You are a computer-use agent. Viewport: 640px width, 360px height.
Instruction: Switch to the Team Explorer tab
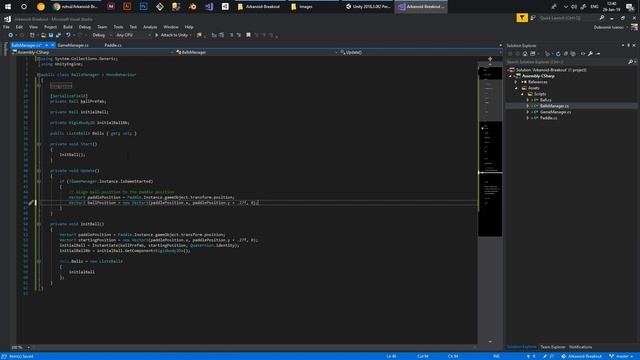(553, 347)
